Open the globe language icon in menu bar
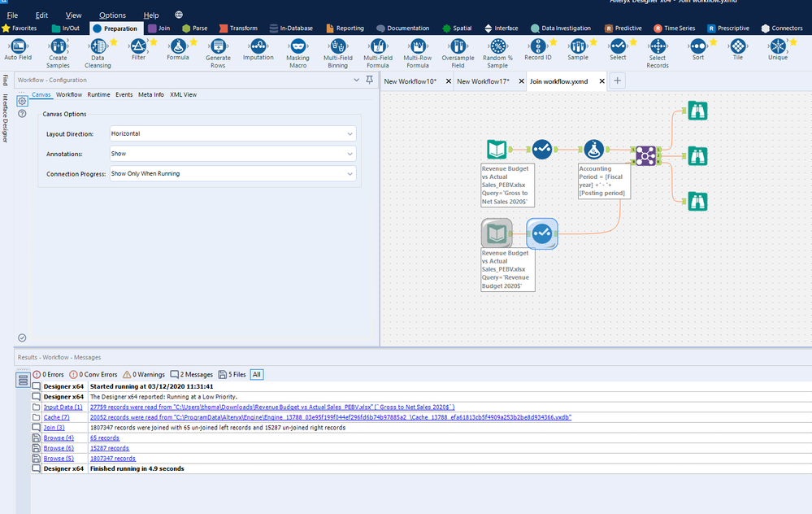Screen dimensions: 812x514 click(x=179, y=15)
